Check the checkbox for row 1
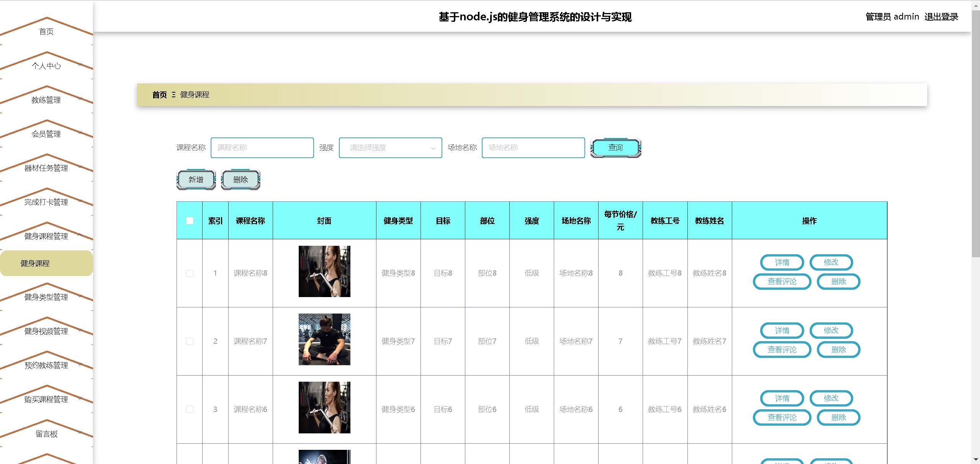This screenshot has width=980, height=464. click(x=190, y=273)
